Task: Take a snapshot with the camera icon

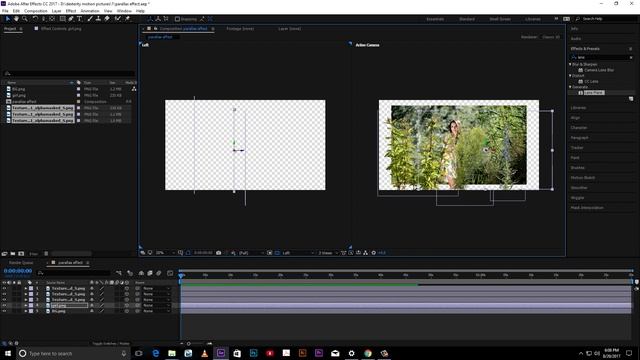Action: [219, 253]
